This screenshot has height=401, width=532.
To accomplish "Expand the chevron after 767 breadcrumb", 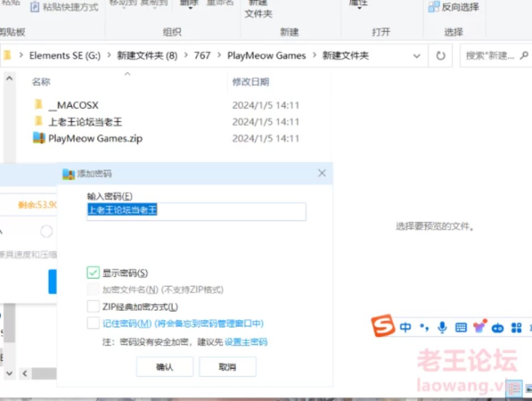I will click(x=219, y=55).
